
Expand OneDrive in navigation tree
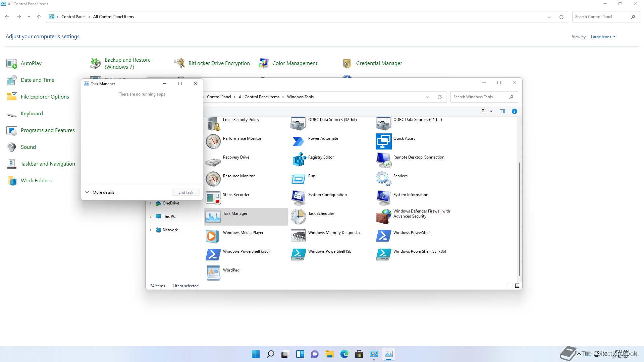(x=150, y=203)
